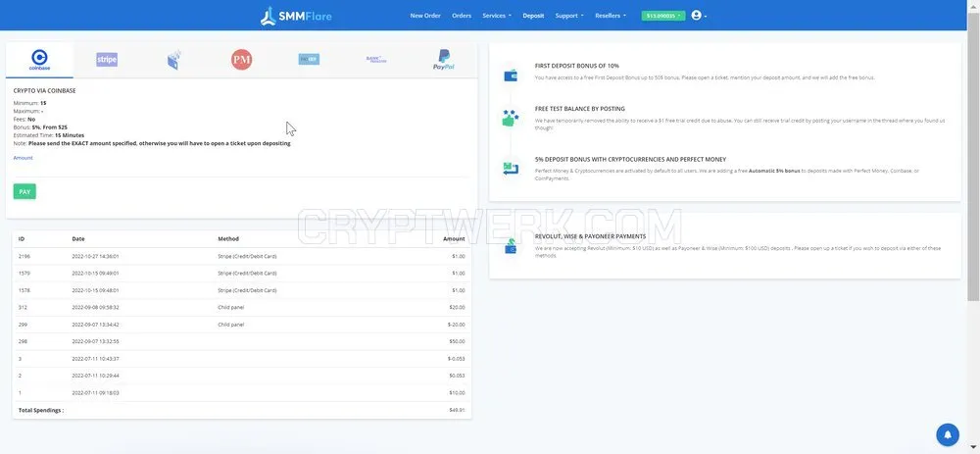
Task: Click the CRYPTO VIA COINBASE heading
Action: pos(44,90)
